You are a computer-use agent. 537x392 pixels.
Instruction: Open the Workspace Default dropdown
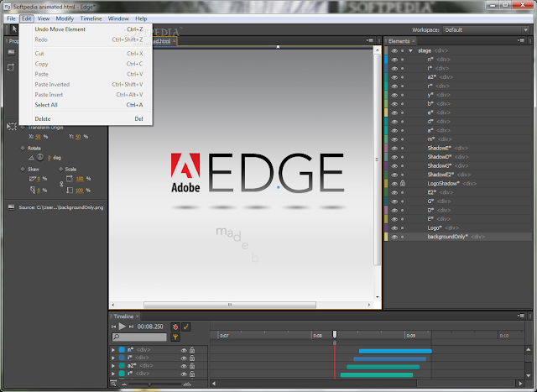486,30
